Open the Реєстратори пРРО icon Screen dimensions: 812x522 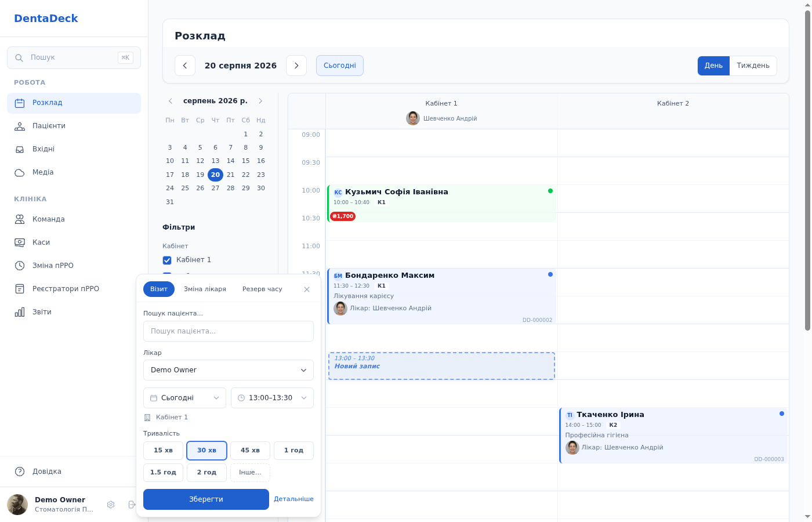click(20, 289)
